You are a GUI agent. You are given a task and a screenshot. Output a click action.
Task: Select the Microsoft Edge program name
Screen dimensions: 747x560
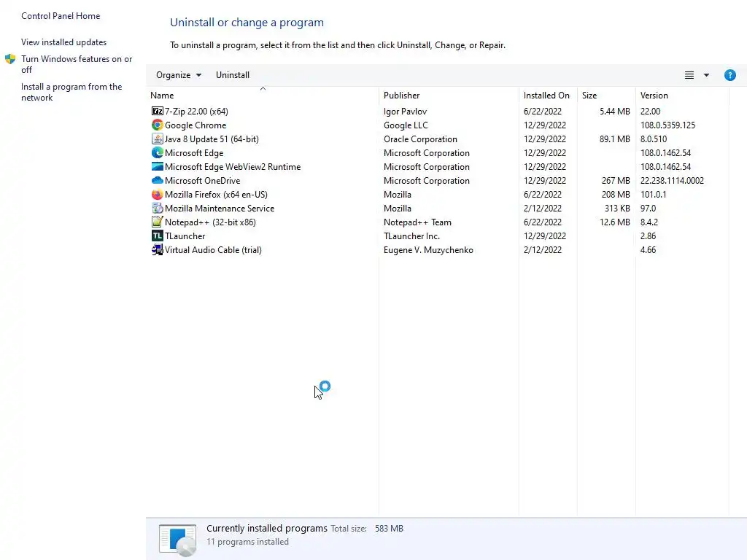[194, 152]
